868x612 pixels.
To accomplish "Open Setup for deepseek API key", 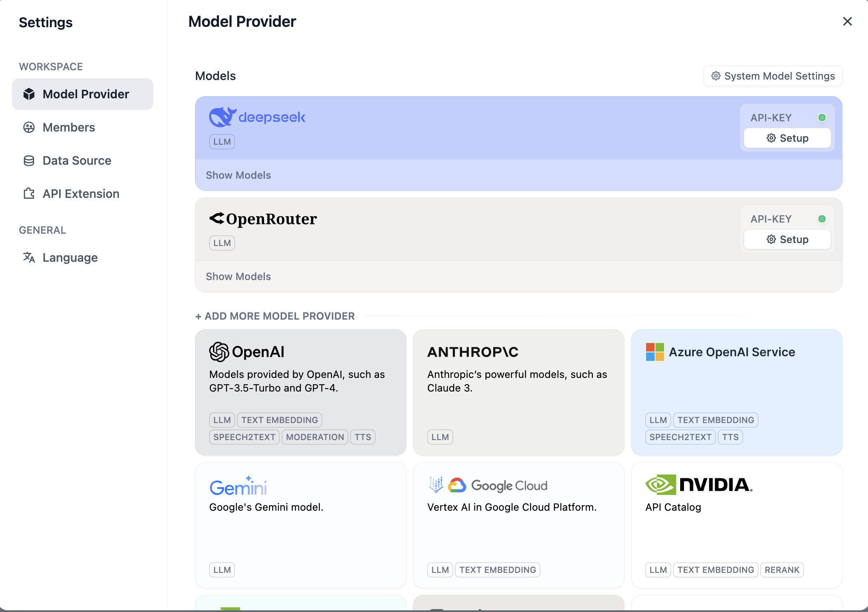I will [x=787, y=138].
